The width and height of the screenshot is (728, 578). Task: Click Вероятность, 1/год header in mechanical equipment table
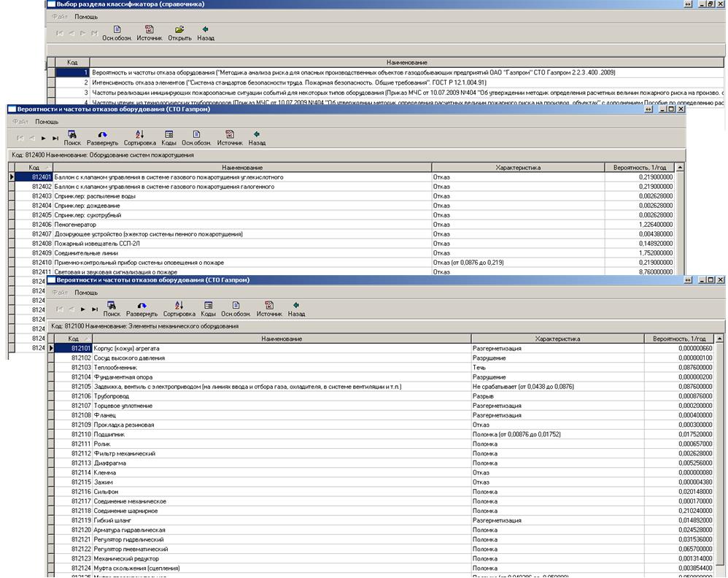pos(679,339)
